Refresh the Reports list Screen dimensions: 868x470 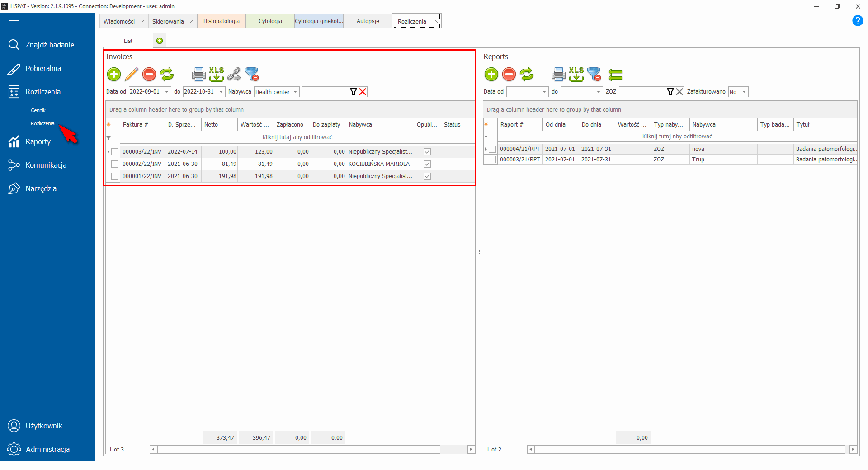pyautogui.click(x=527, y=74)
